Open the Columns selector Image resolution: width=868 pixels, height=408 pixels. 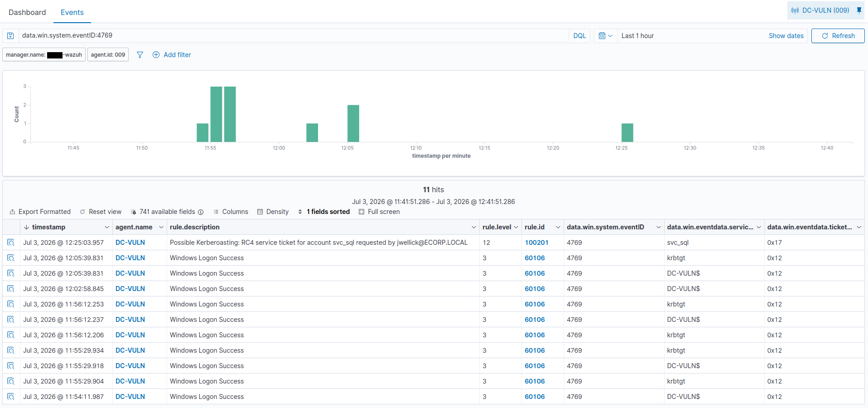click(231, 212)
